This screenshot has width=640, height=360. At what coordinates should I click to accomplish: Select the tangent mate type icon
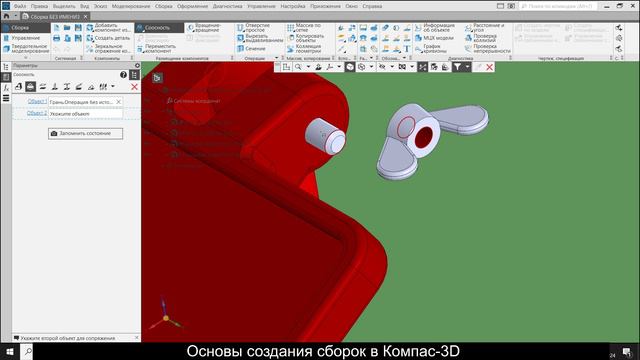[x=91, y=87]
